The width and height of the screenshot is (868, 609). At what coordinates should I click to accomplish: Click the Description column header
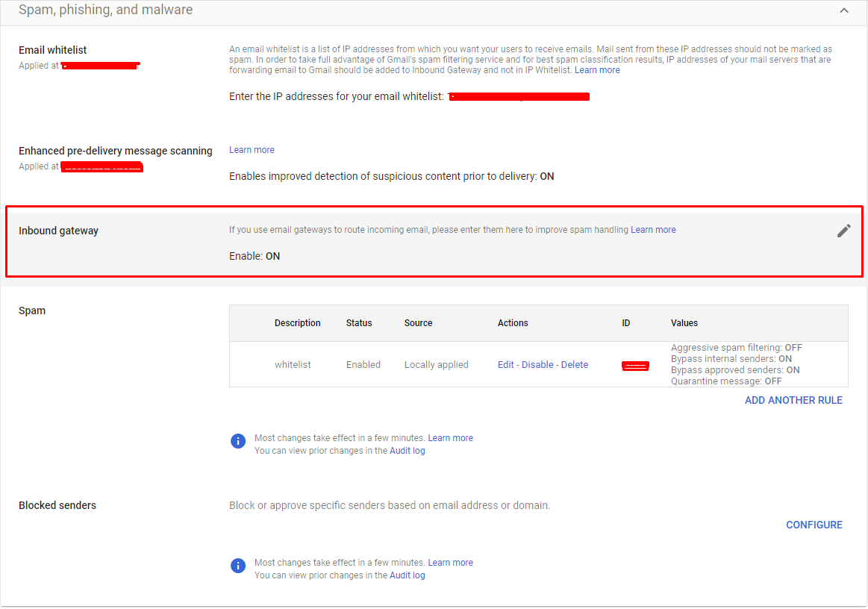pyautogui.click(x=297, y=322)
